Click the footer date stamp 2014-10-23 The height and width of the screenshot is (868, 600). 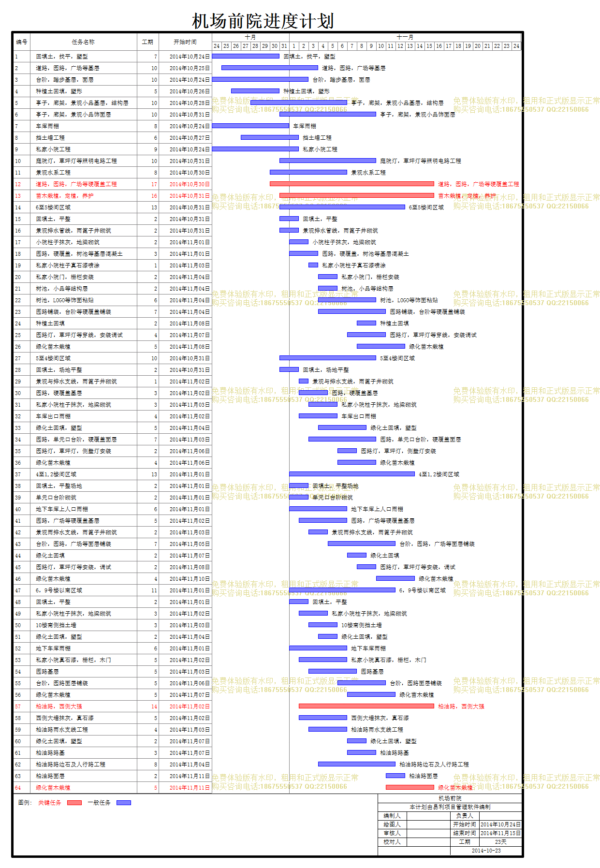[x=486, y=851]
